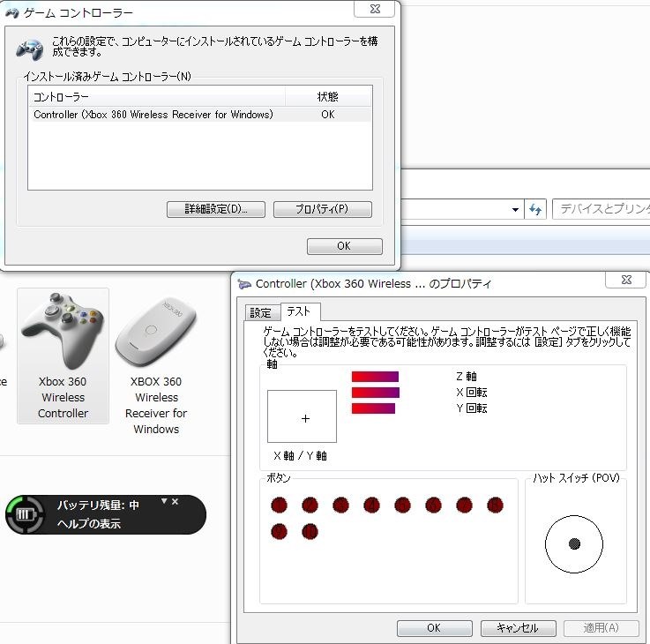Click button indicator 7
Image resolution: width=650 pixels, height=644 pixels.
pyautogui.click(x=464, y=505)
